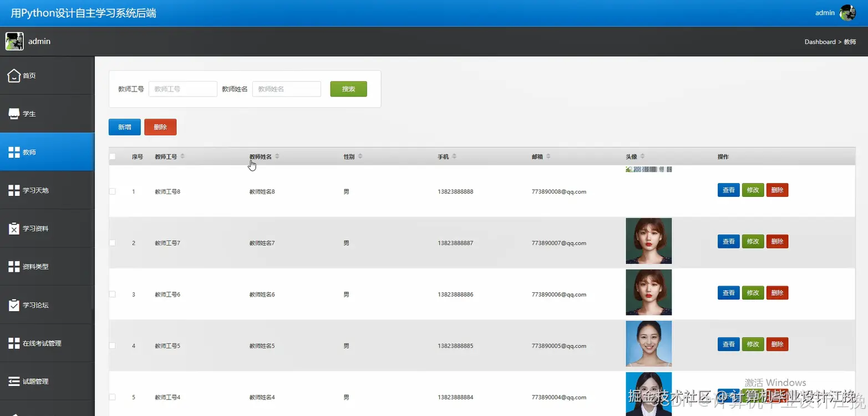868x416 pixels.
Task: Open the 首页 menu item
Action: pos(47,75)
